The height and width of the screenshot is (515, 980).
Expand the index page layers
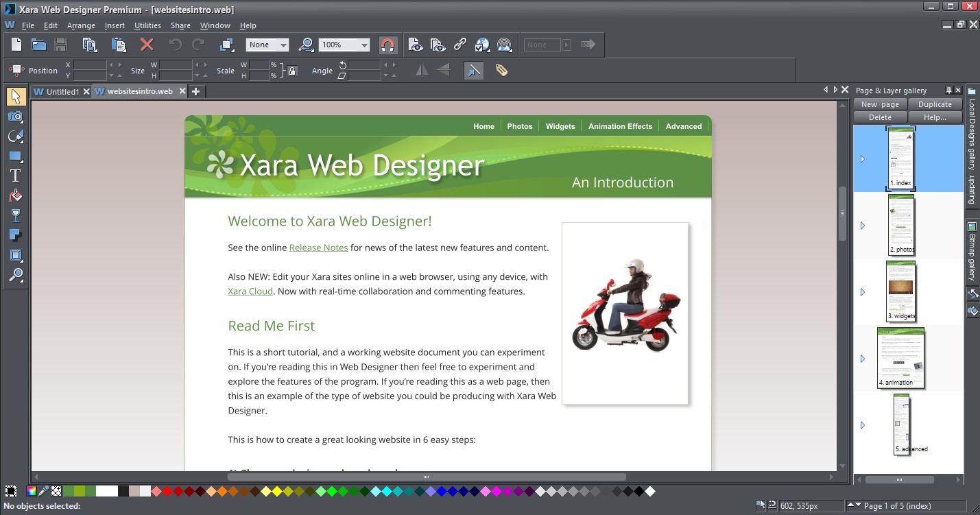coord(863,159)
